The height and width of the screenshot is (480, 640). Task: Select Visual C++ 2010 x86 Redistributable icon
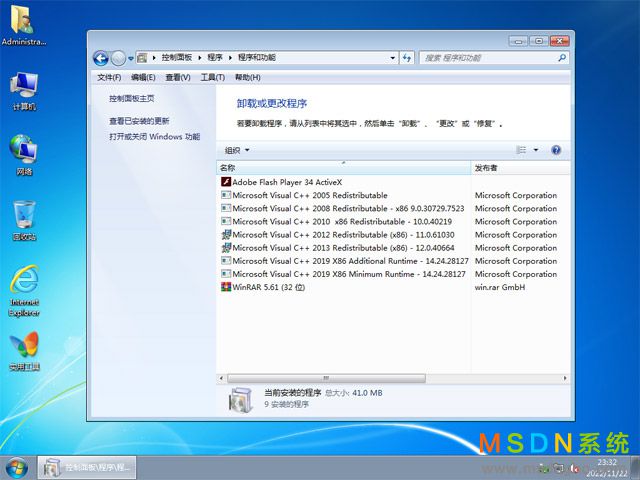pos(226,221)
